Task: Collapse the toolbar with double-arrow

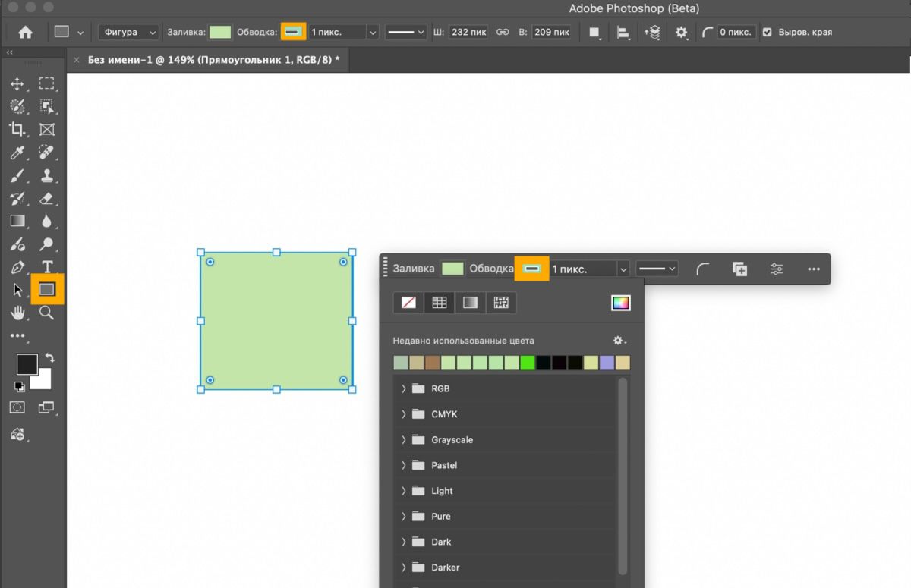Action: (9, 52)
